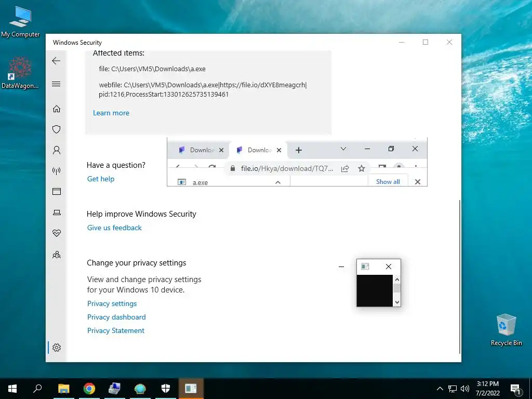Close the small black console window
The width and height of the screenshot is (532, 399).
tap(389, 267)
